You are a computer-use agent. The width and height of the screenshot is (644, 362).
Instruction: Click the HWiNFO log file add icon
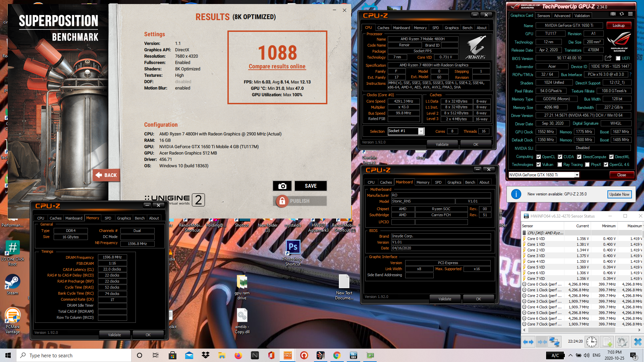[x=607, y=342]
